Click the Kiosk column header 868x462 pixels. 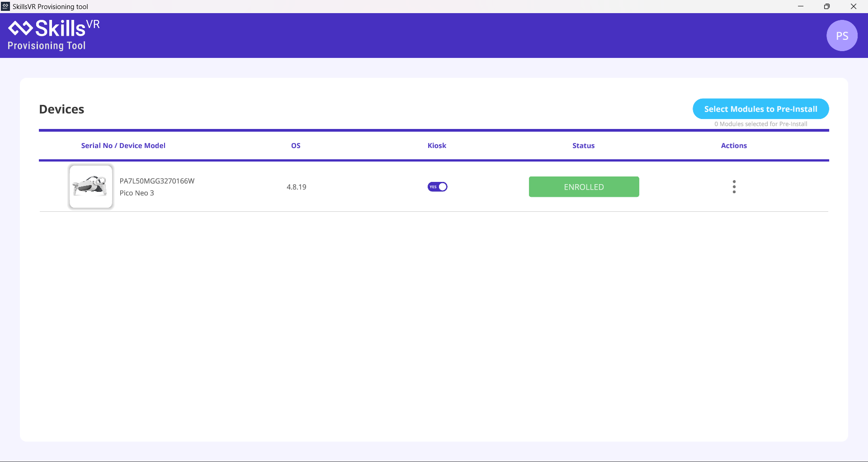tap(437, 145)
